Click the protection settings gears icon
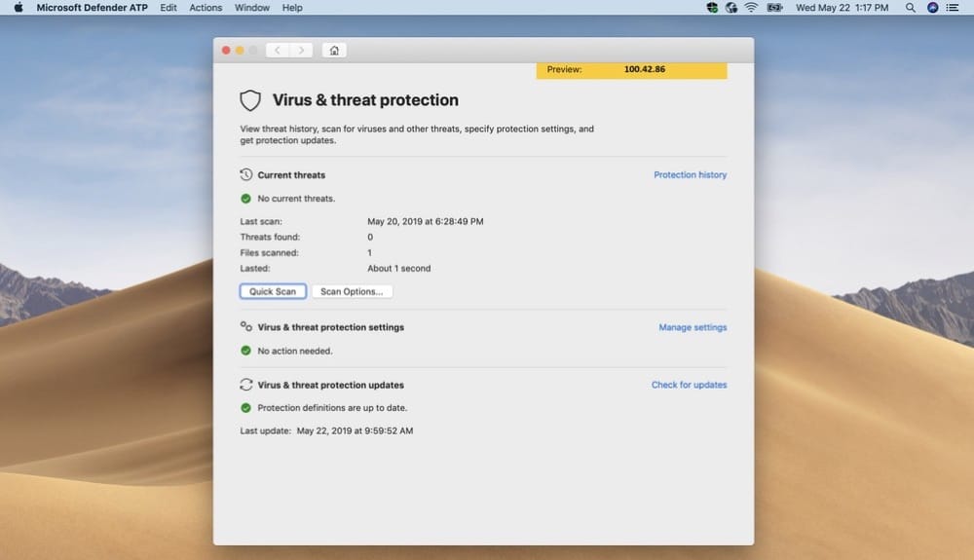Viewport: 974px width, 560px height. (x=246, y=326)
